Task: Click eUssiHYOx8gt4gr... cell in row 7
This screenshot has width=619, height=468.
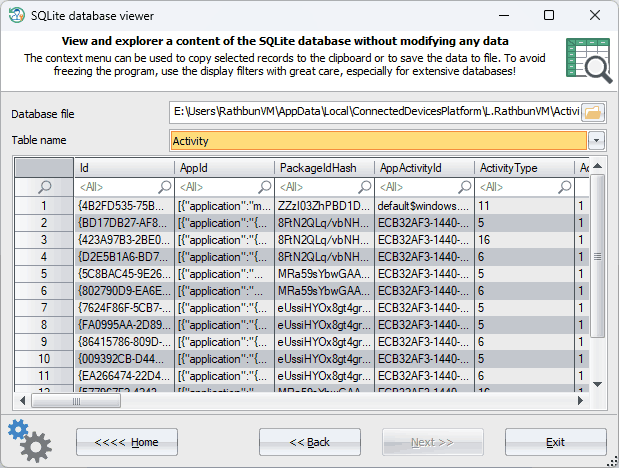Action: click(x=324, y=308)
